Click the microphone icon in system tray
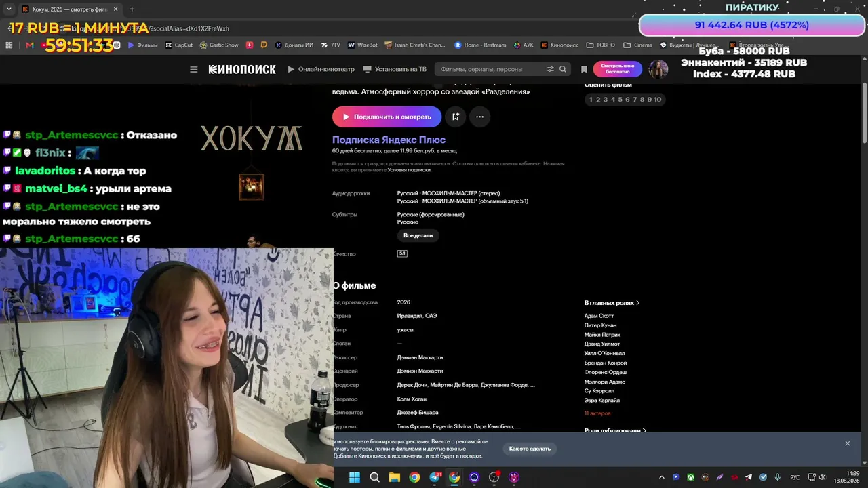Image resolution: width=868 pixels, height=488 pixels. (x=777, y=477)
